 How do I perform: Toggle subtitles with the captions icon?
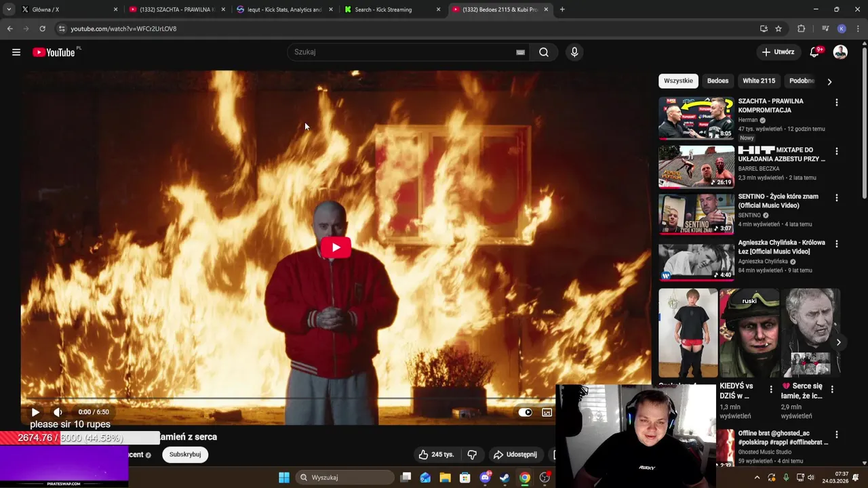tap(547, 412)
